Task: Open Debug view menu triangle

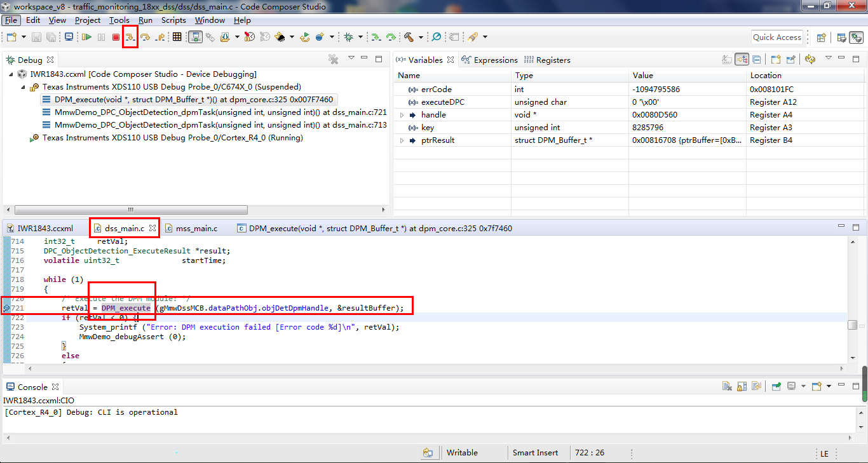Action: [x=351, y=58]
